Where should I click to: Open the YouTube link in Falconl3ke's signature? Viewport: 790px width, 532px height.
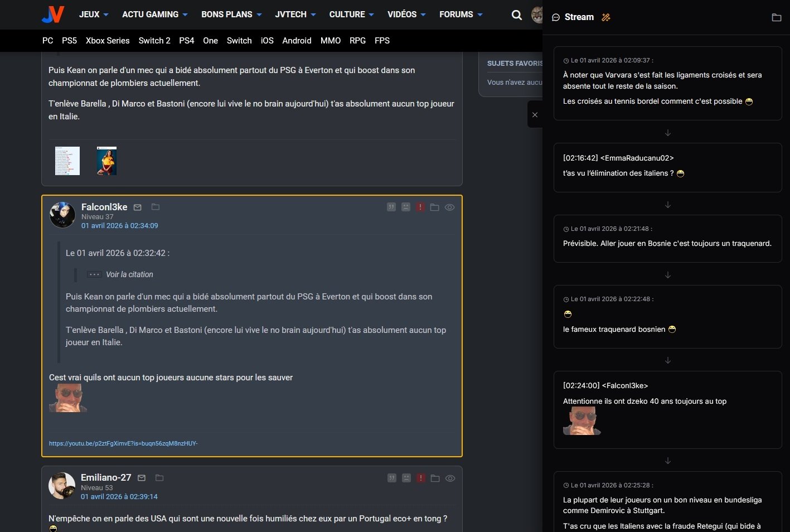(123, 443)
